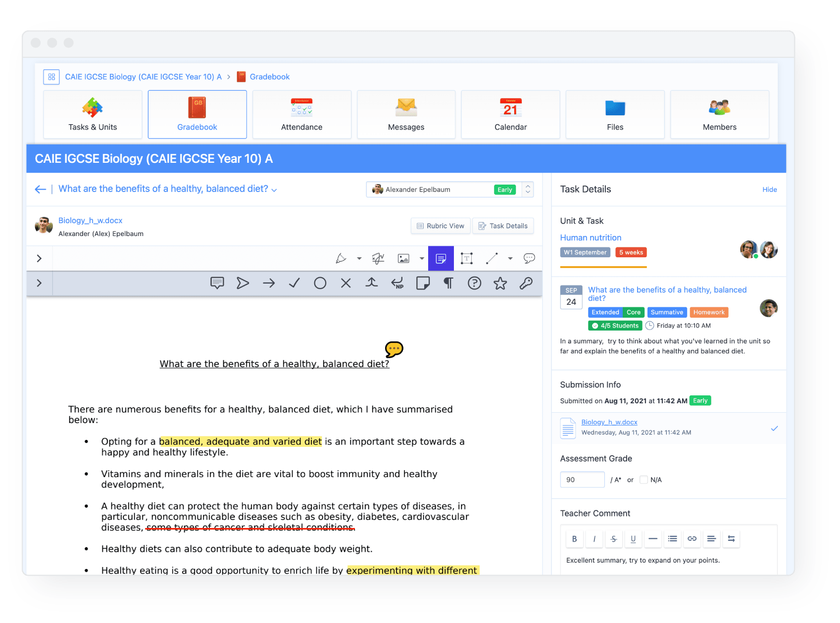Insert the checkmark stamp
This screenshot has width=840, height=623.
[295, 283]
